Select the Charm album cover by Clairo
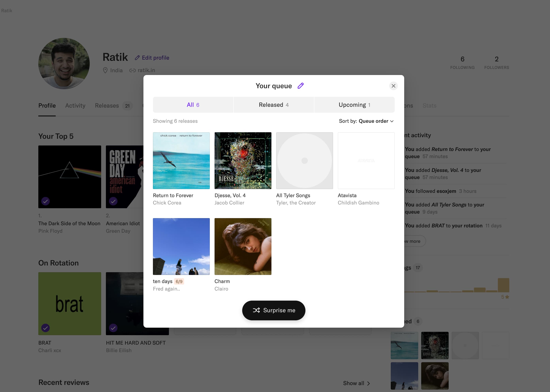 (243, 247)
